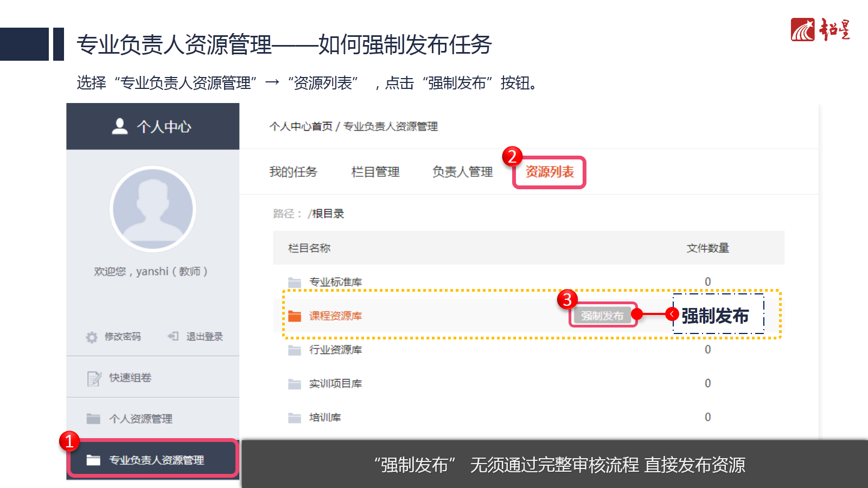The image size is (868, 488).
Task: Click the 退出登录 link
Action: [x=205, y=337]
